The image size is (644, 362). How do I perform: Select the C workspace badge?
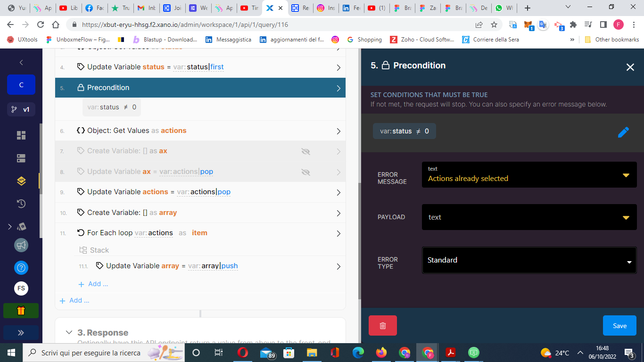click(x=21, y=85)
